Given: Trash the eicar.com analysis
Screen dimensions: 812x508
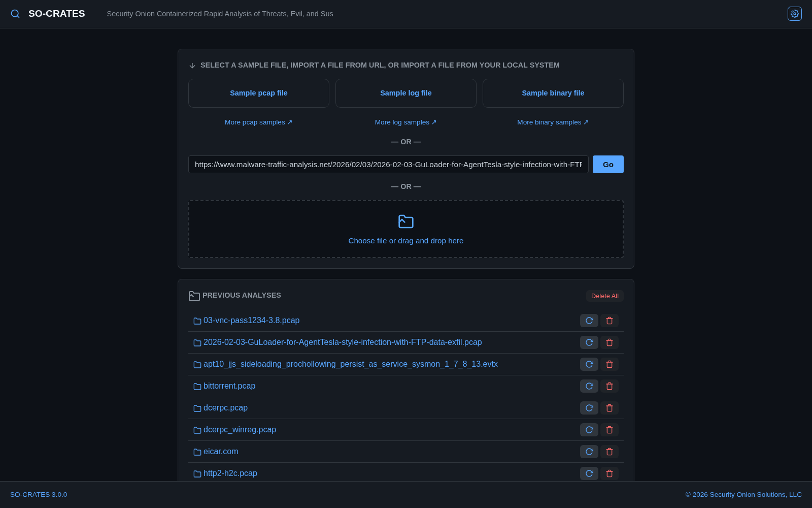Looking at the screenshot, I should 610,452.
